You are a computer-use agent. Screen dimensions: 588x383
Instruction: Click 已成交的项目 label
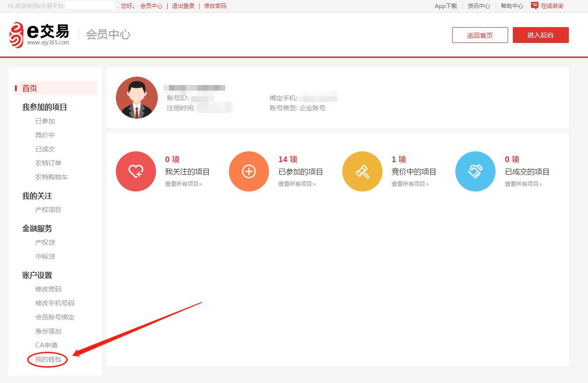(527, 172)
